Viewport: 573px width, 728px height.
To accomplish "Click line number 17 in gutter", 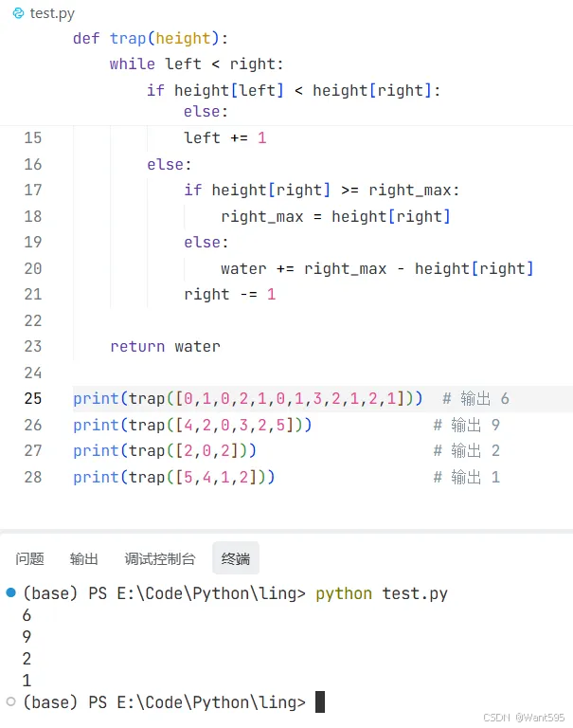I will [x=33, y=190].
